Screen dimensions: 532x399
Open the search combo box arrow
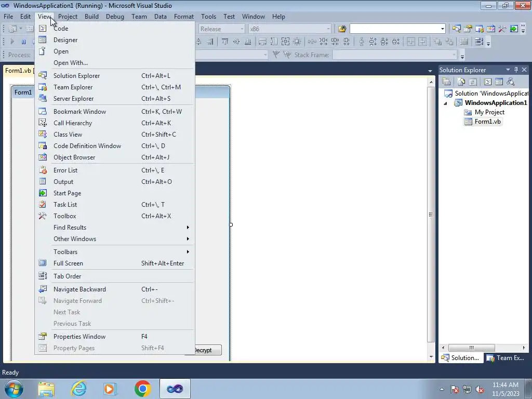click(443, 29)
